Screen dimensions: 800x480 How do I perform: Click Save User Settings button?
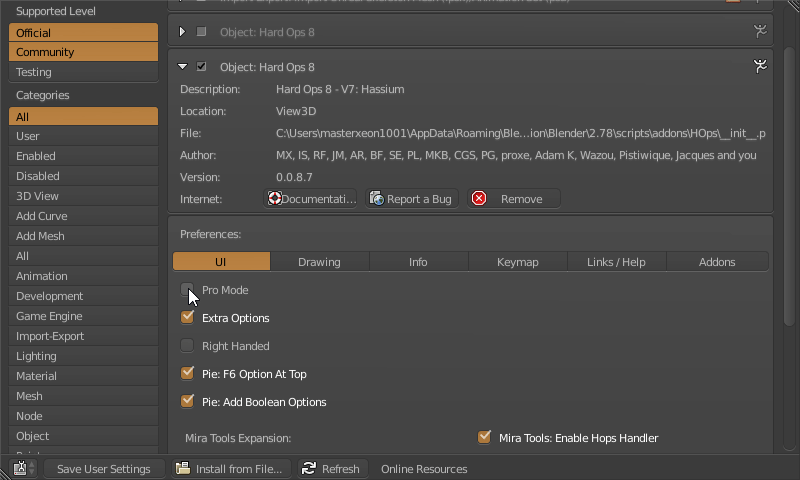click(x=103, y=468)
